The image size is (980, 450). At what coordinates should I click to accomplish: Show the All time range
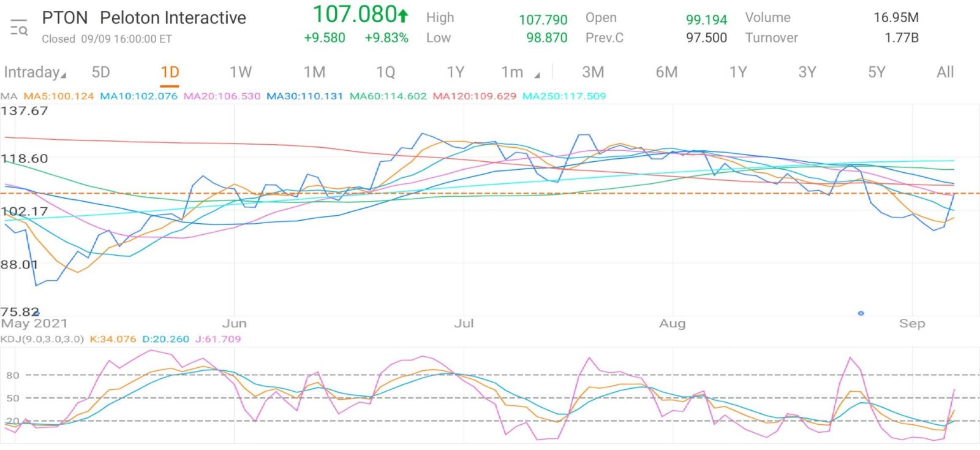tap(945, 72)
